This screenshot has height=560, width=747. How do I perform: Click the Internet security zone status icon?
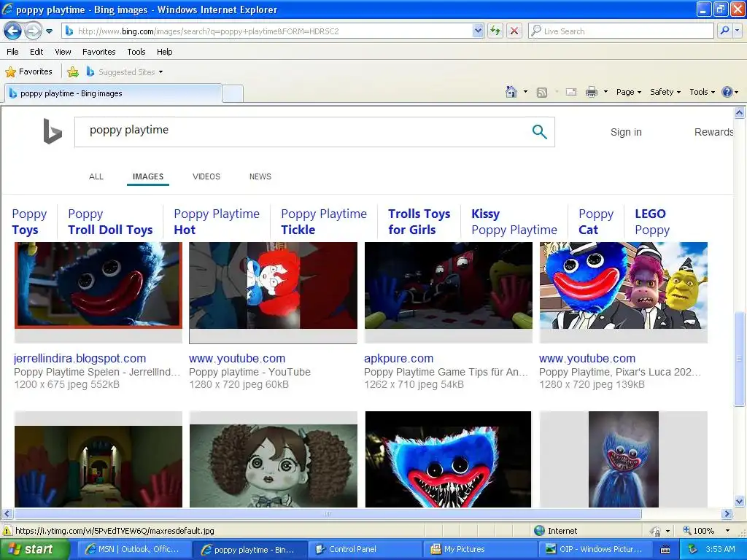540,531
